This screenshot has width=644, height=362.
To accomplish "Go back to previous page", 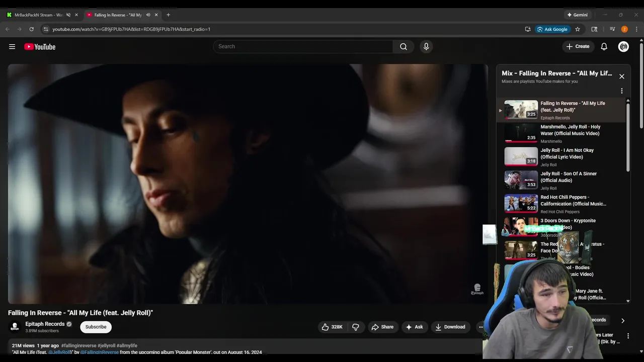I will pyautogui.click(x=8, y=29).
